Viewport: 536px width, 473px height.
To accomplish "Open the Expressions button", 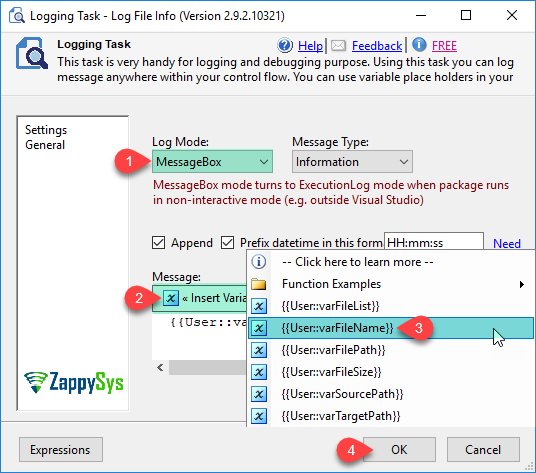I will [61, 449].
